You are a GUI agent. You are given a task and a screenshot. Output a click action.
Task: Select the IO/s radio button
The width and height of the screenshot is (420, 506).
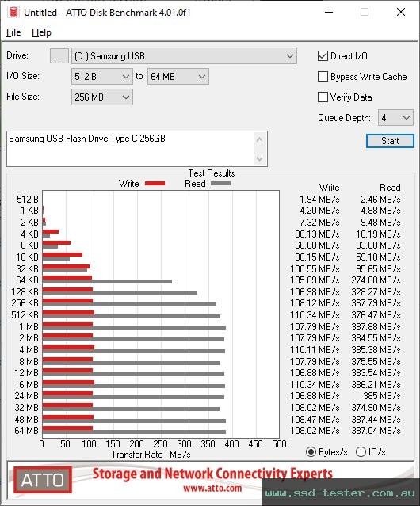coord(361,452)
